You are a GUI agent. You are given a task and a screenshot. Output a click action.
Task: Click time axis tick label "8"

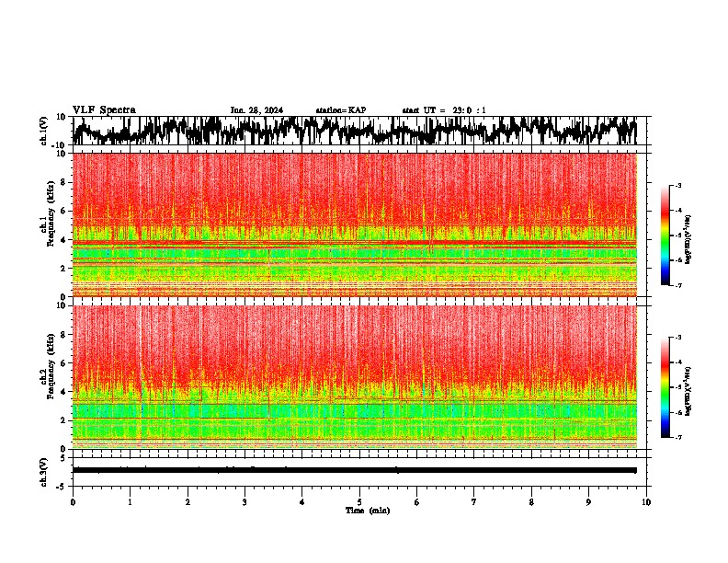coord(531,502)
